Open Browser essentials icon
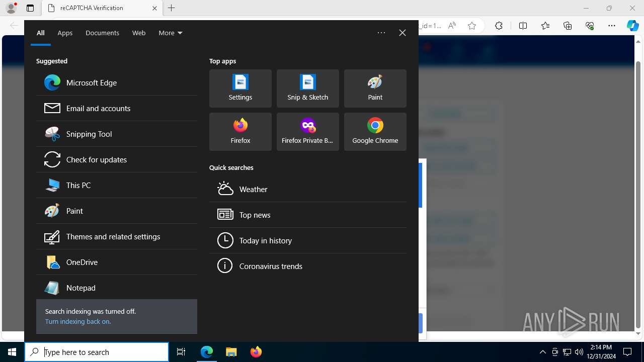The width and height of the screenshot is (644, 362). click(x=590, y=26)
